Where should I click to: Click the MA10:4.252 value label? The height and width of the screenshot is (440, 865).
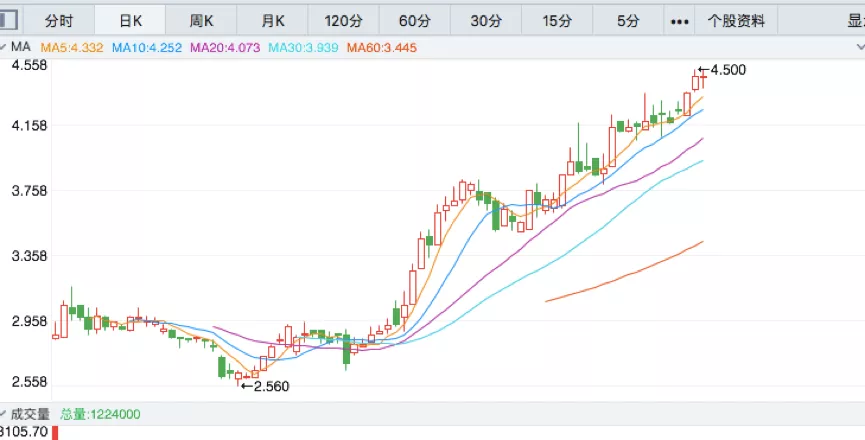147,48
